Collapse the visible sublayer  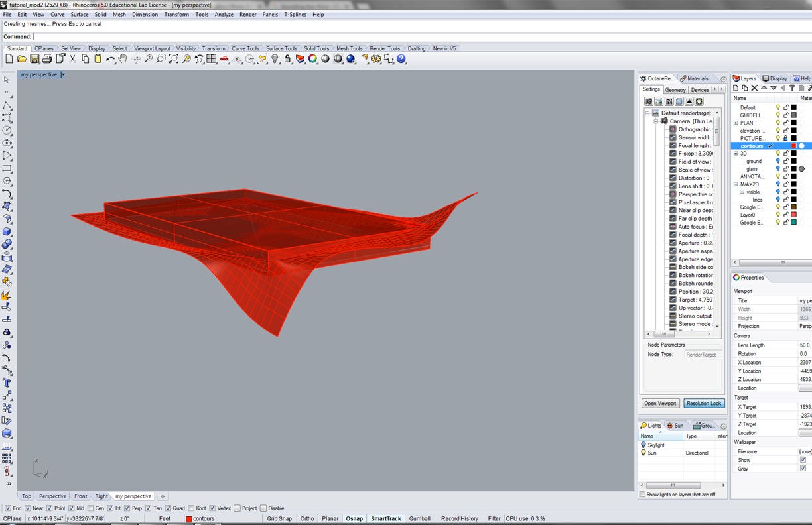tap(742, 192)
